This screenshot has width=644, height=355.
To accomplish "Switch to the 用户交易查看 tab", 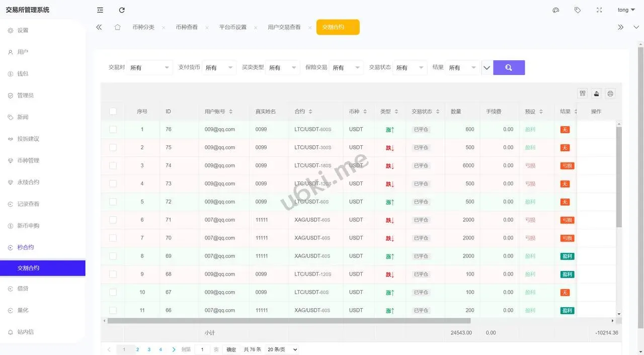I will coord(284,27).
